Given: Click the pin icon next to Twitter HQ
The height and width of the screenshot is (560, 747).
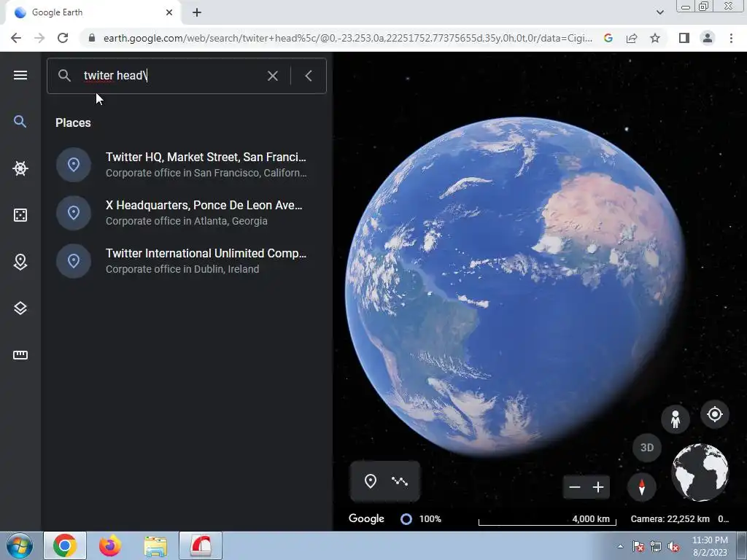Looking at the screenshot, I should click(74, 165).
